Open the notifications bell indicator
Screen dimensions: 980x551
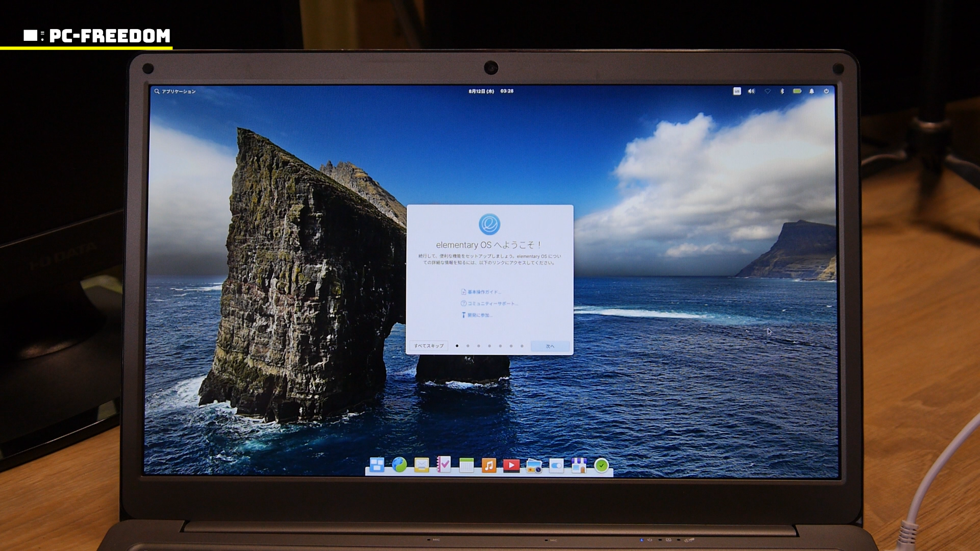coord(812,91)
